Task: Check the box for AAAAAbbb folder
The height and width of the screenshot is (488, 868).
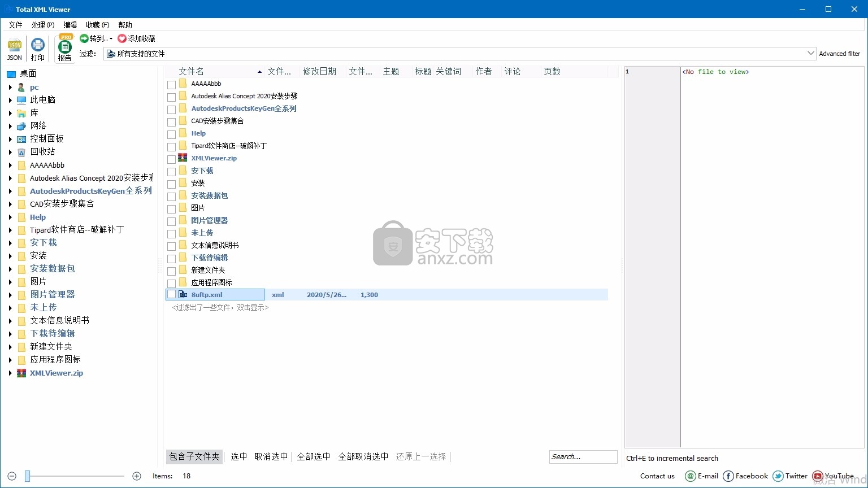Action: pos(171,85)
